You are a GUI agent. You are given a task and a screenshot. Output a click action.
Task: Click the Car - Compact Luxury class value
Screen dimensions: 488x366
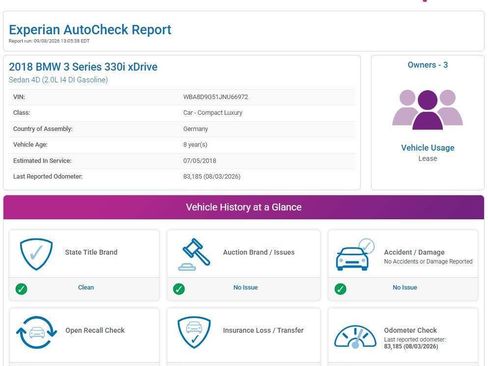[213, 113]
